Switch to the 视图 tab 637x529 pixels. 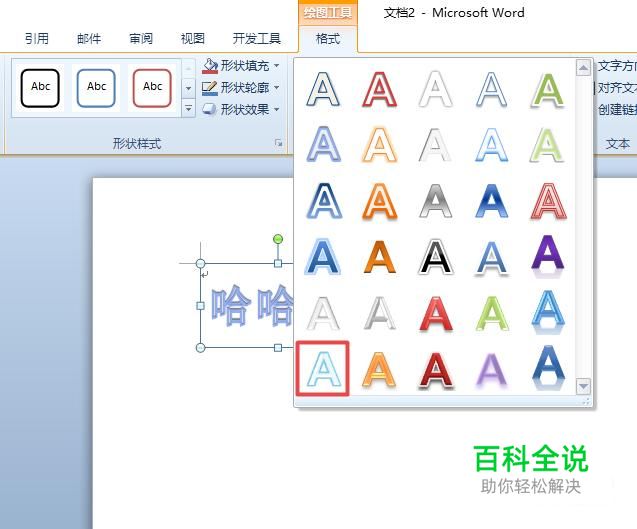click(193, 39)
